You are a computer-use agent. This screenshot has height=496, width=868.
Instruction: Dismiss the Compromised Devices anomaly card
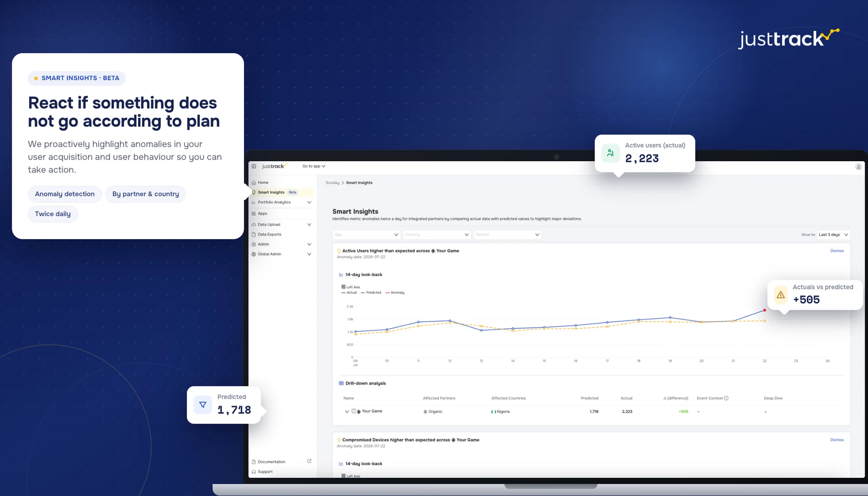[x=837, y=440]
